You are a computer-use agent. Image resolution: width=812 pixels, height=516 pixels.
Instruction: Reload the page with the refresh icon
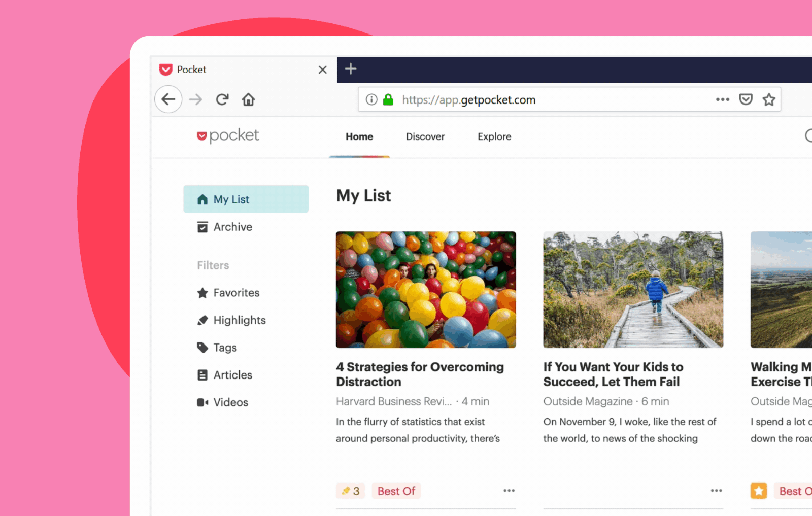[222, 99]
